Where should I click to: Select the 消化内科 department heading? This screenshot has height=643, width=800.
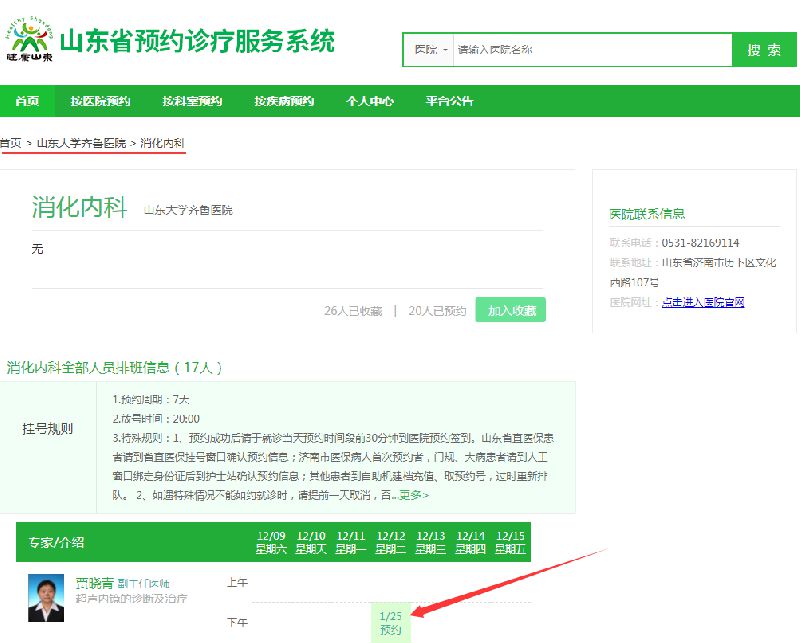click(79, 207)
